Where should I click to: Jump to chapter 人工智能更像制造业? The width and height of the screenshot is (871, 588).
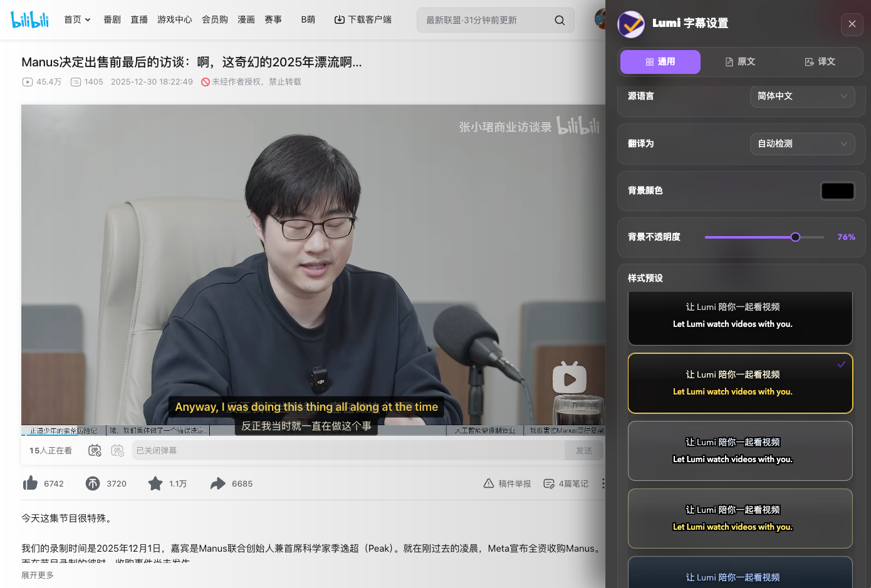[x=485, y=430]
